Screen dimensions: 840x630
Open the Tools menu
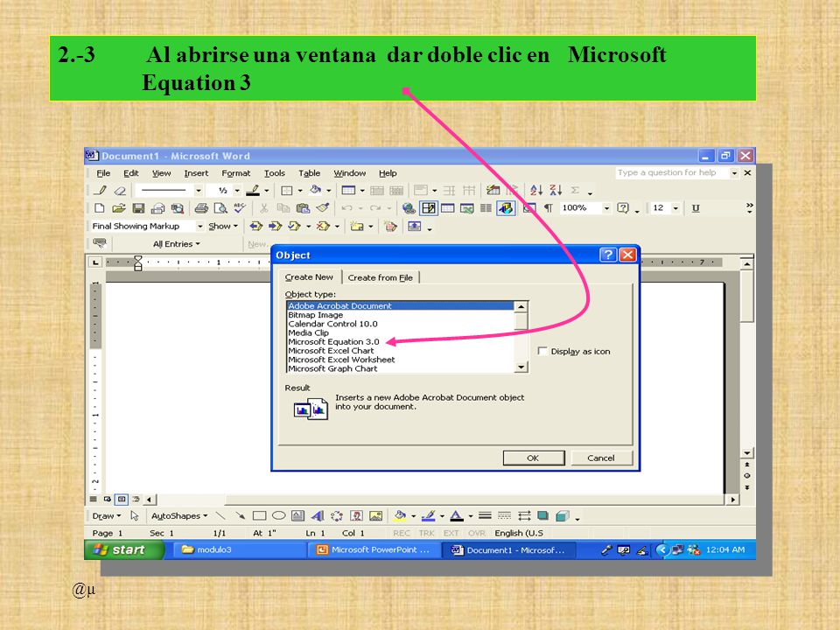point(274,173)
